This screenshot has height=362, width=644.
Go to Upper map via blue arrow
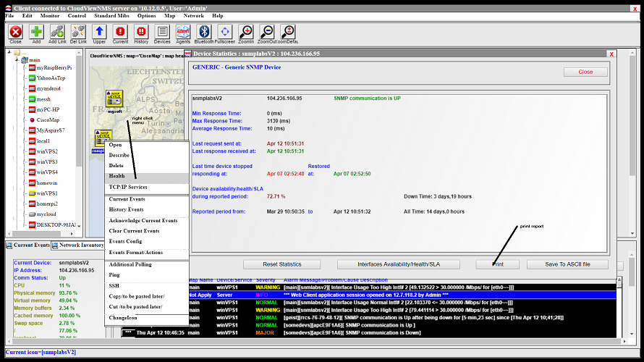[x=99, y=32]
